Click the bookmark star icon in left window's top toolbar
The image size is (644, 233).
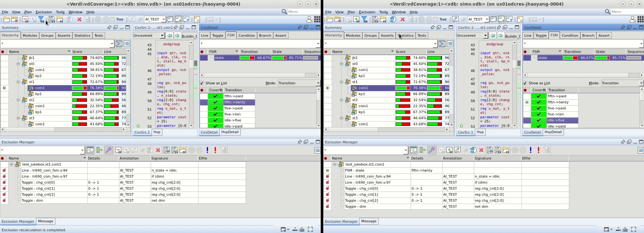pyautogui.click(x=197, y=20)
